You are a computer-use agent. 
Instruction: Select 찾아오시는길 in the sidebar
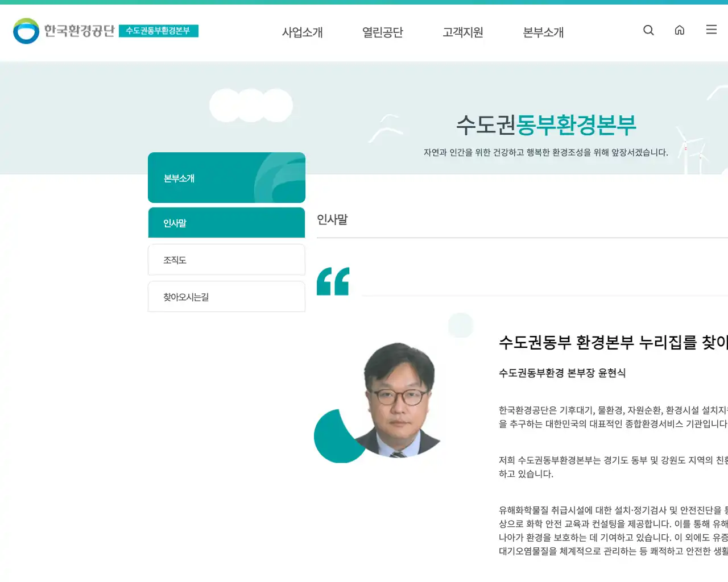(x=226, y=296)
